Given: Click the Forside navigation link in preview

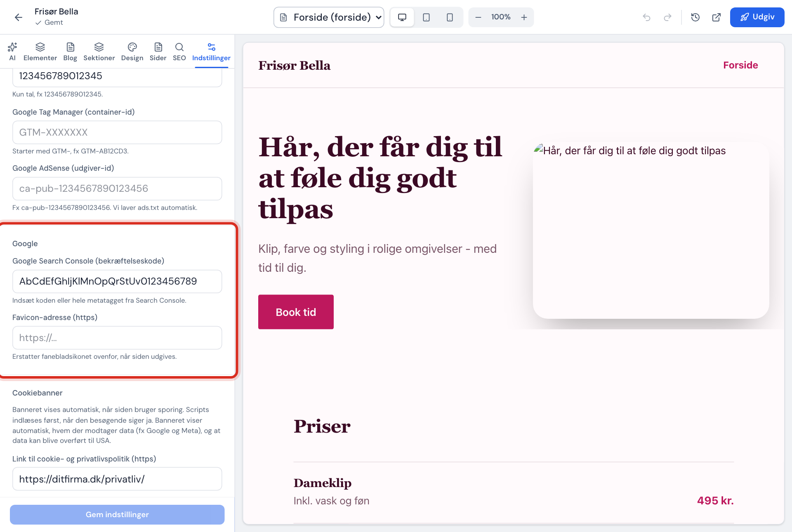Looking at the screenshot, I should [740, 65].
